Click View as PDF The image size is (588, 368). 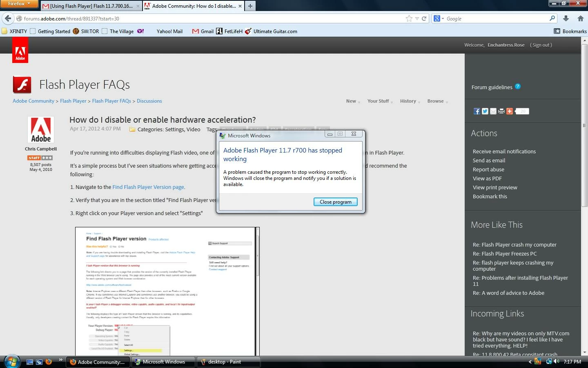tap(487, 178)
